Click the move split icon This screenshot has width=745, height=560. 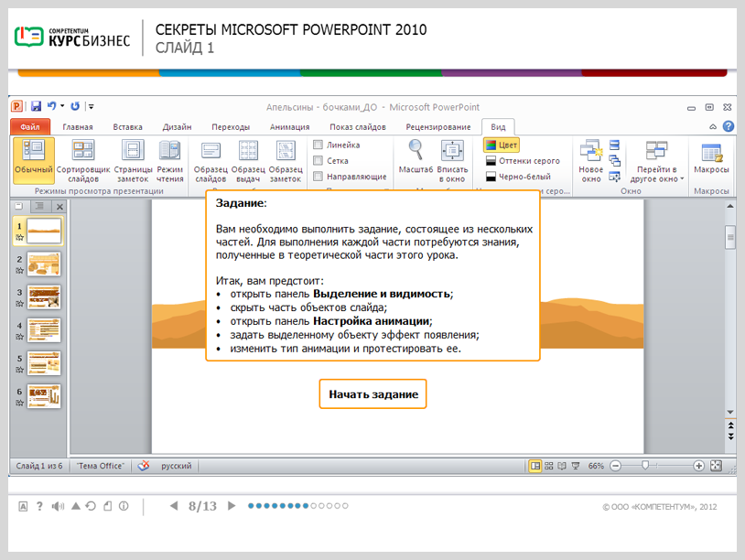coord(614,177)
